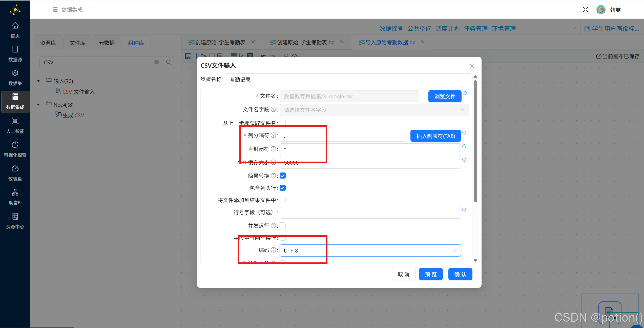
Task: Click the help icon beside 并发运行
Action: pos(273,225)
